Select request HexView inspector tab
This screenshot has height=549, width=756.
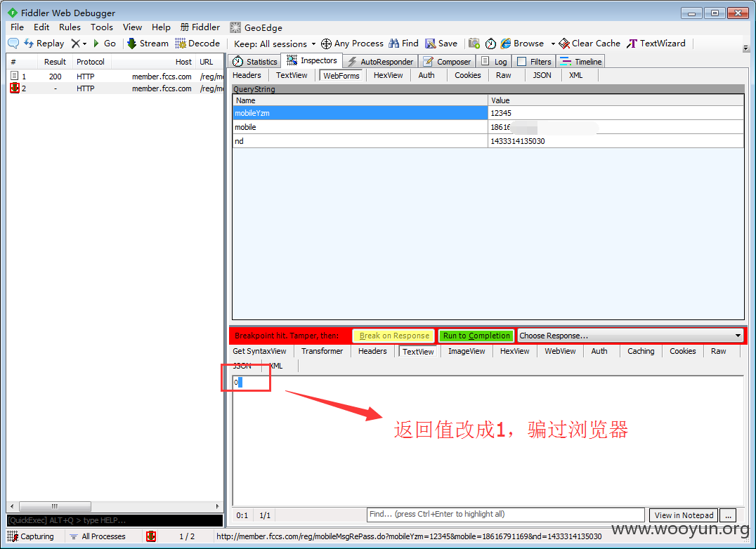(x=388, y=75)
